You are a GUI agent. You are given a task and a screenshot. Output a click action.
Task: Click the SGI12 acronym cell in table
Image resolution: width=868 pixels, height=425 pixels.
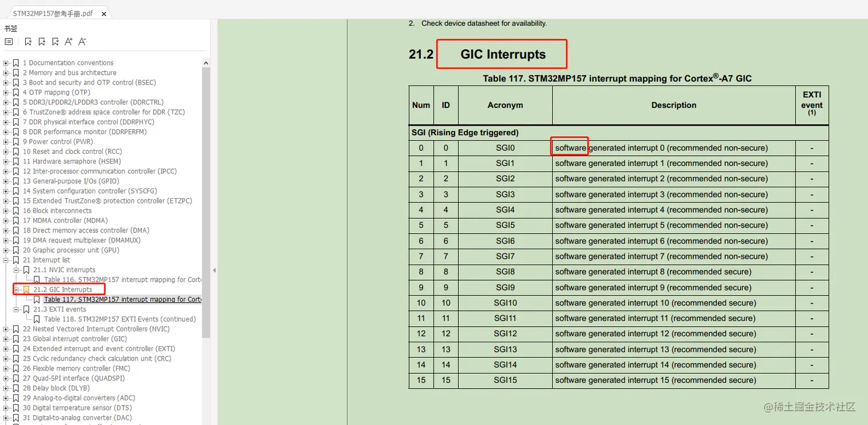pos(505,334)
